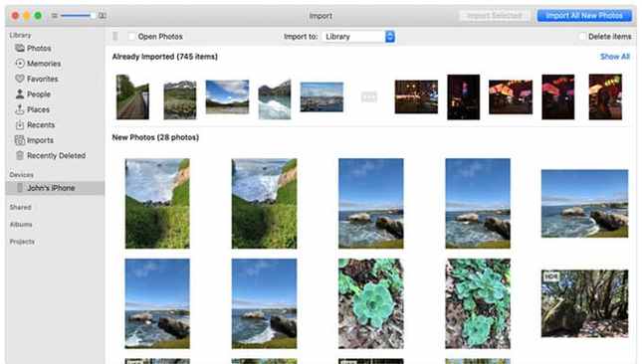Select the wide landscape ocean rocks photo in New Photos

point(584,204)
